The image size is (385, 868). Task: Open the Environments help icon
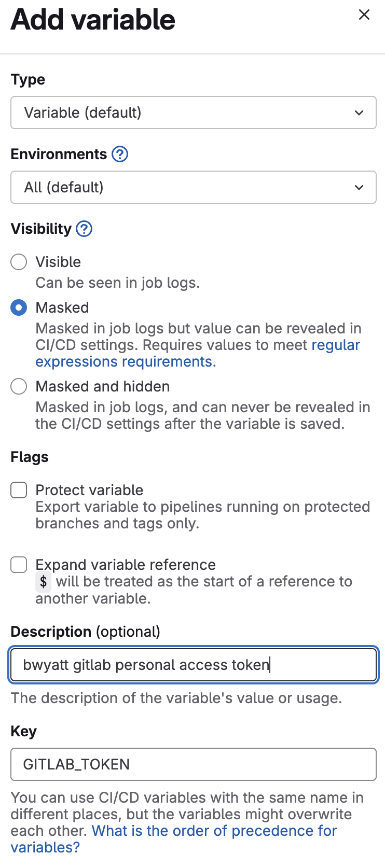point(120,154)
